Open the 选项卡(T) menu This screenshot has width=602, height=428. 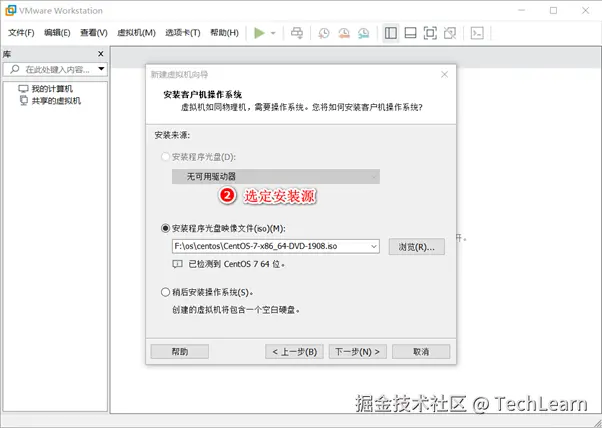[183, 33]
